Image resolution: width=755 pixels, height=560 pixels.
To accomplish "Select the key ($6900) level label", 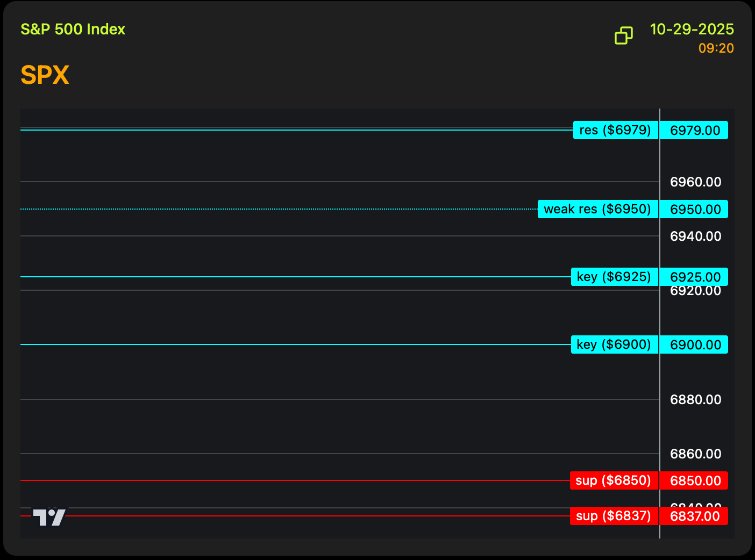I will 614,344.
